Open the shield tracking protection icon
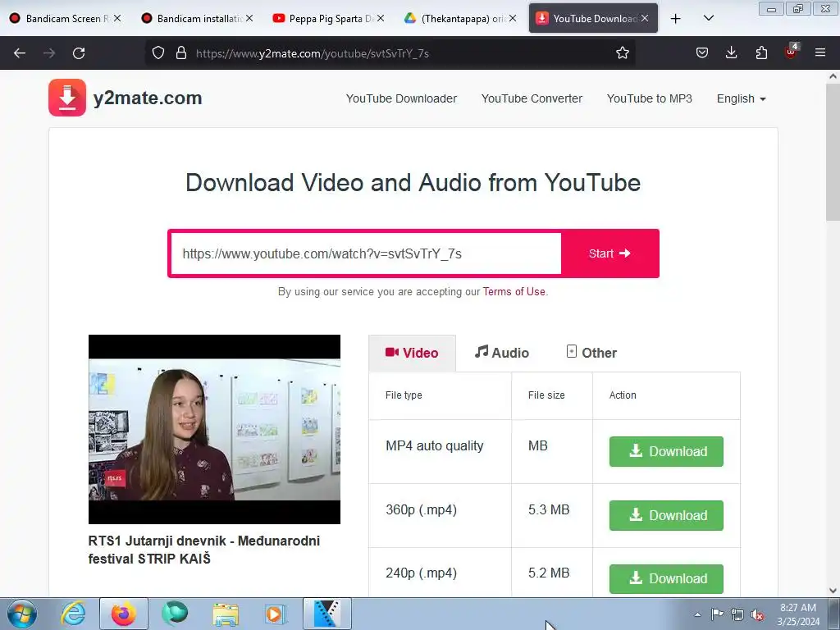 pyautogui.click(x=158, y=53)
